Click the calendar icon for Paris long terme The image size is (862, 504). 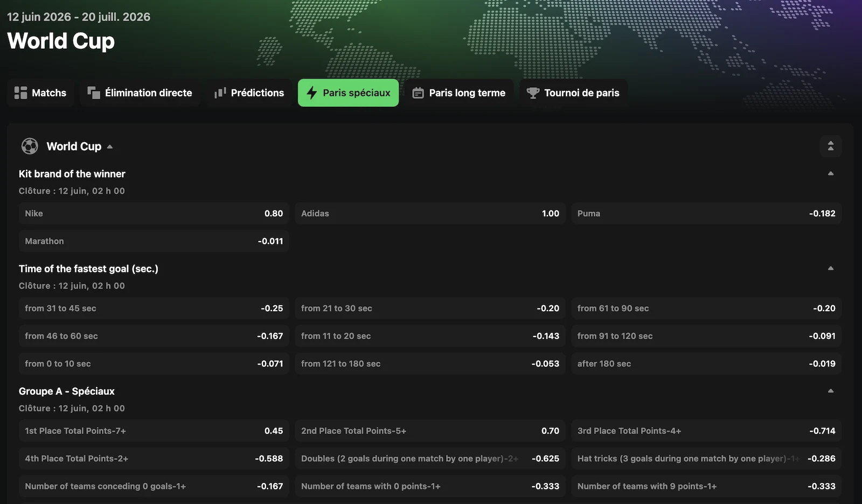pos(418,93)
